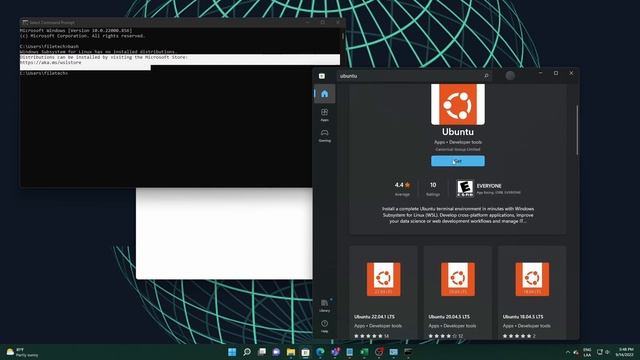Open the user profile avatar in Store

coord(510,76)
